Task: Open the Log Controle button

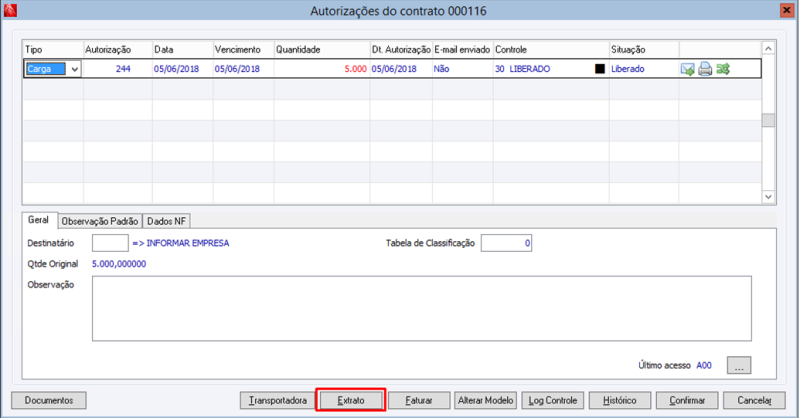Action: (553, 401)
